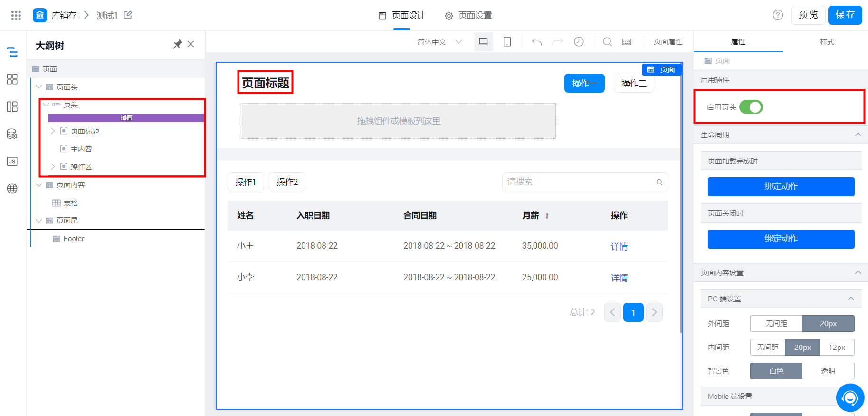Viewport: 868px width, 416px height.
Task: Expand the 操作区 tree node
Action: [x=53, y=166]
